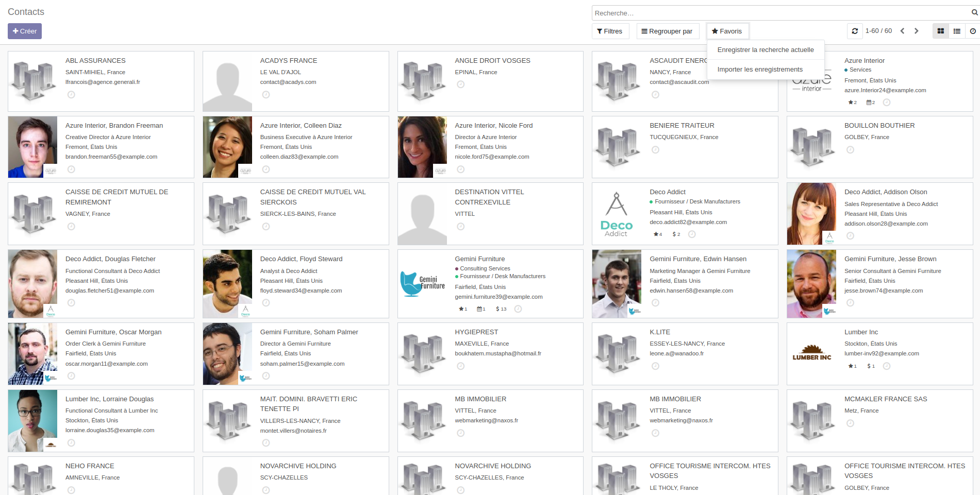
Task: Open Deco Addict, Douglas Fletcher contact
Action: [x=110, y=259]
